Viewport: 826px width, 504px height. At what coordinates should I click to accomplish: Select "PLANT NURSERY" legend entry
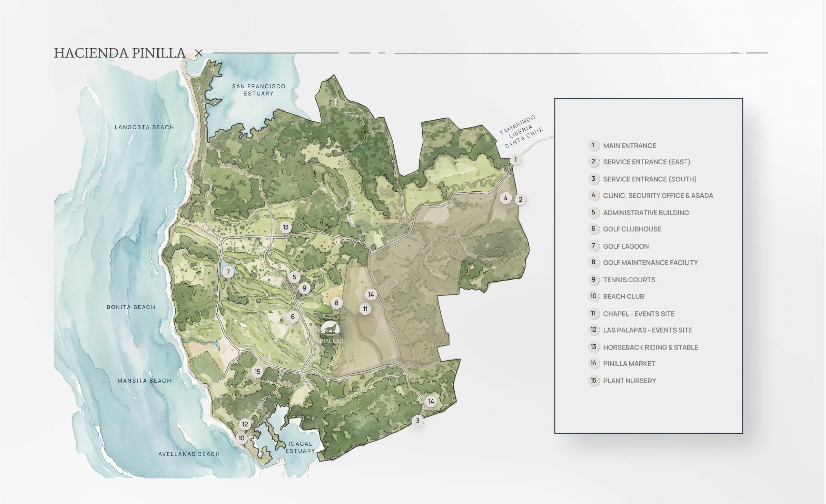click(x=629, y=381)
